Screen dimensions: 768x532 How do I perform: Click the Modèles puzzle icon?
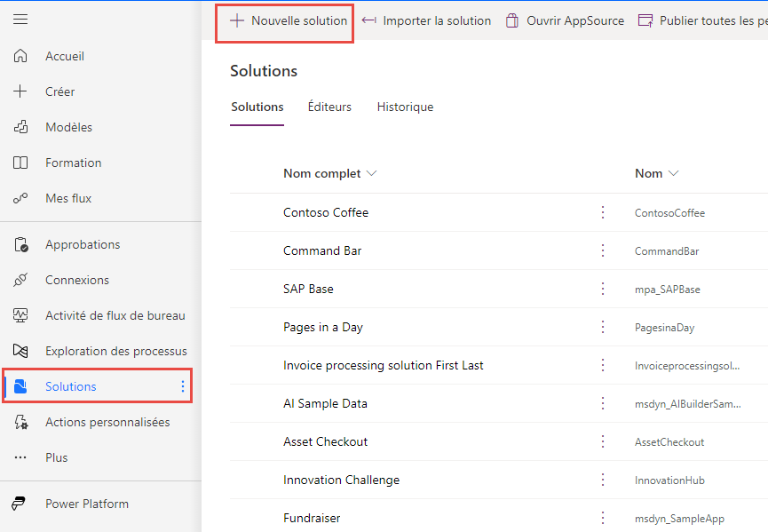[x=20, y=127]
